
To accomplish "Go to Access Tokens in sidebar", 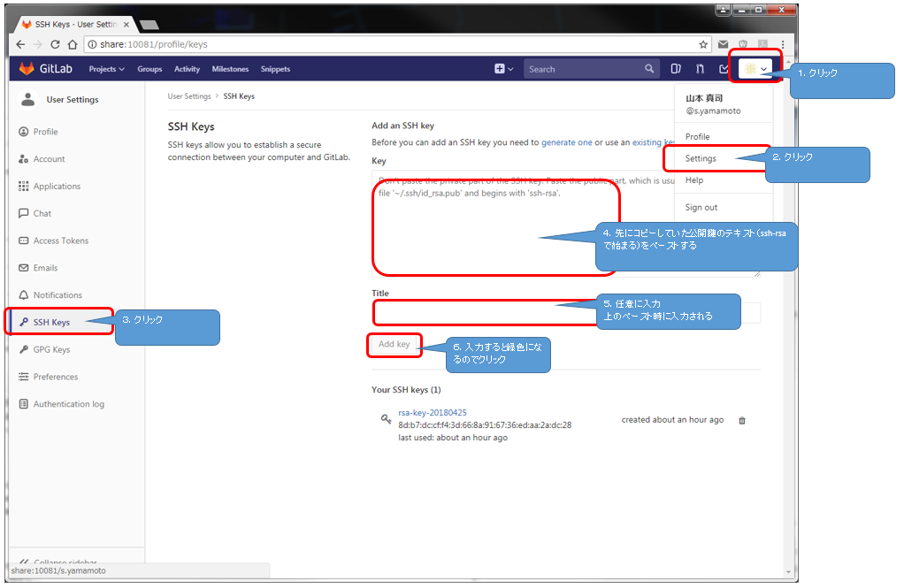I will pyautogui.click(x=60, y=241).
